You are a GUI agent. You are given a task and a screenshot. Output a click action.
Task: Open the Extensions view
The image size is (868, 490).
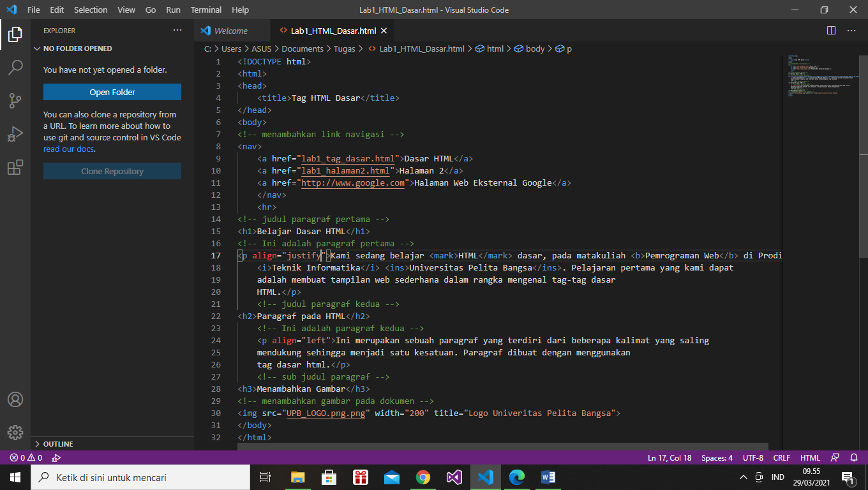(x=15, y=167)
